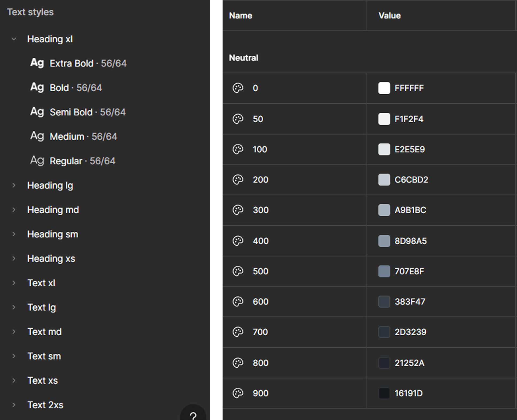Image resolution: width=517 pixels, height=420 pixels.
Task: Click the Heading sm style entry
Action: click(x=53, y=234)
